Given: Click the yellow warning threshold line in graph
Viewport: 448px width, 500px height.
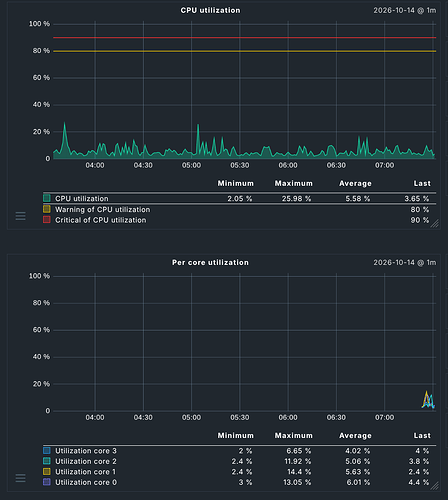Looking at the screenshot, I should pos(245,51).
